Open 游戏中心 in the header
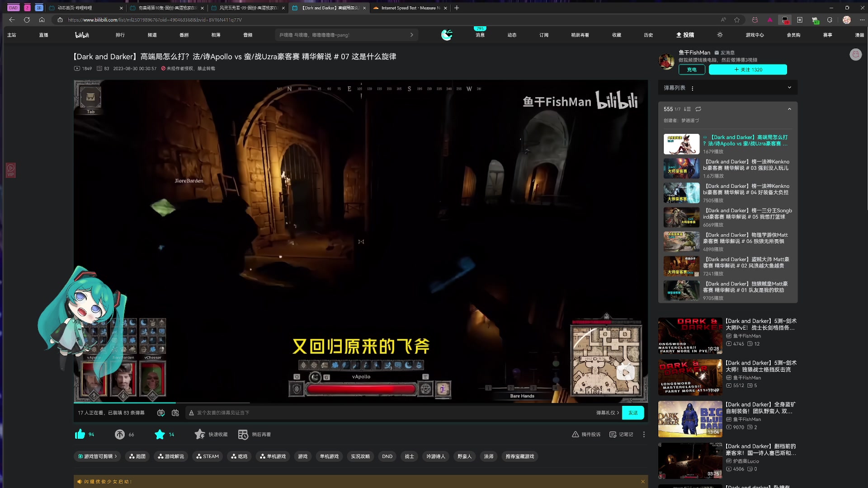This screenshot has height=488, width=868. click(755, 35)
